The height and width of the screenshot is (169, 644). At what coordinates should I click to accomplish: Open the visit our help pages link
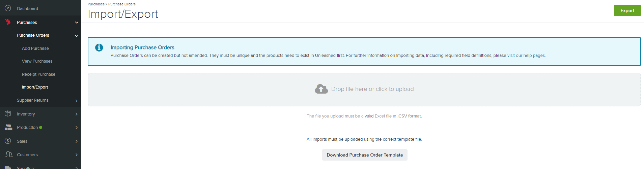click(526, 56)
